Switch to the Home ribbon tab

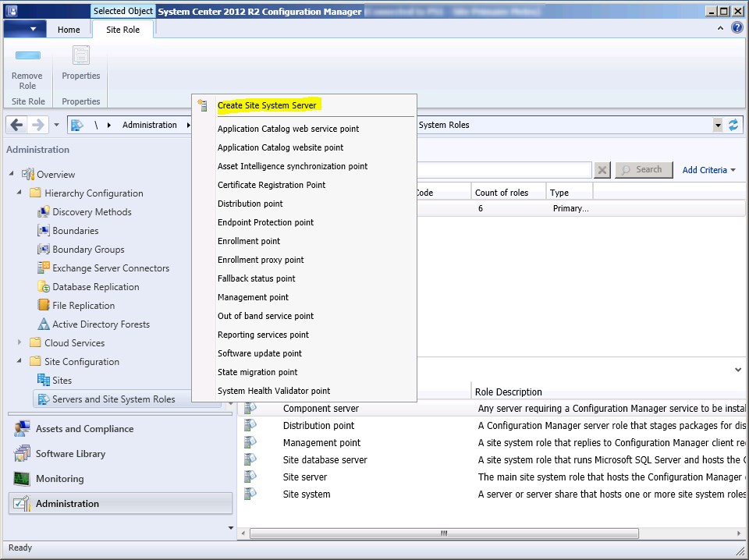coord(69,30)
